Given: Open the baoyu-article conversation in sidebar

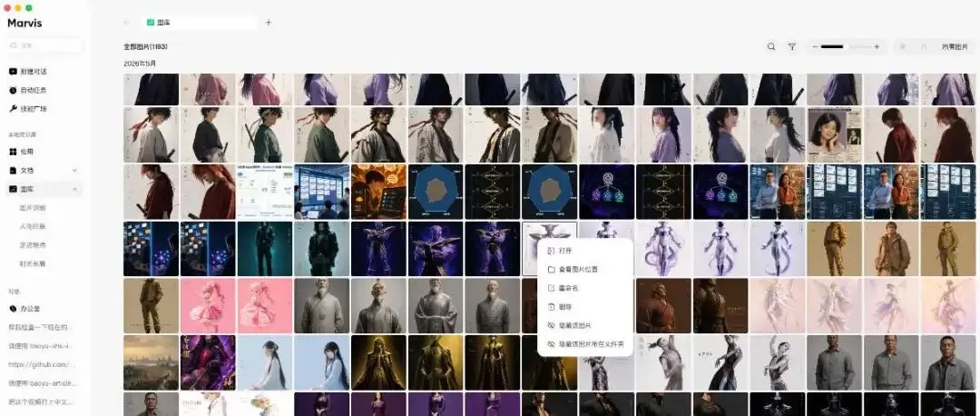Looking at the screenshot, I should point(42,383).
